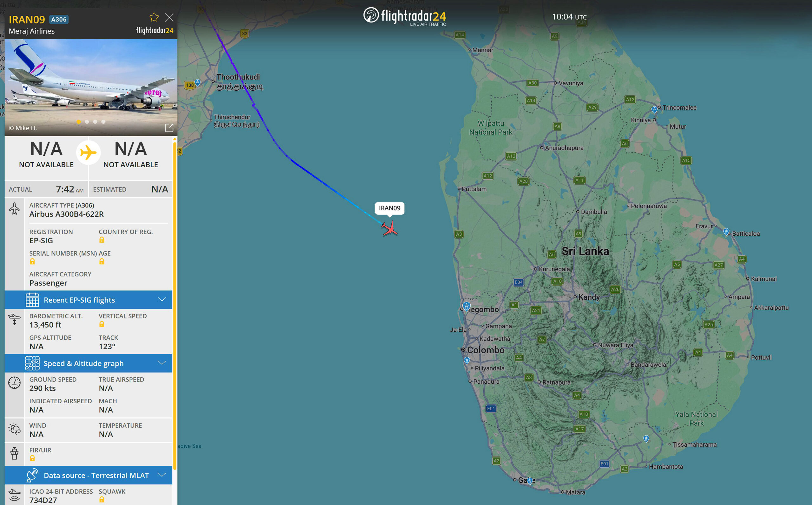Click the IRAN09 callsign label on map
This screenshot has width=812, height=505.
(390, 208)
